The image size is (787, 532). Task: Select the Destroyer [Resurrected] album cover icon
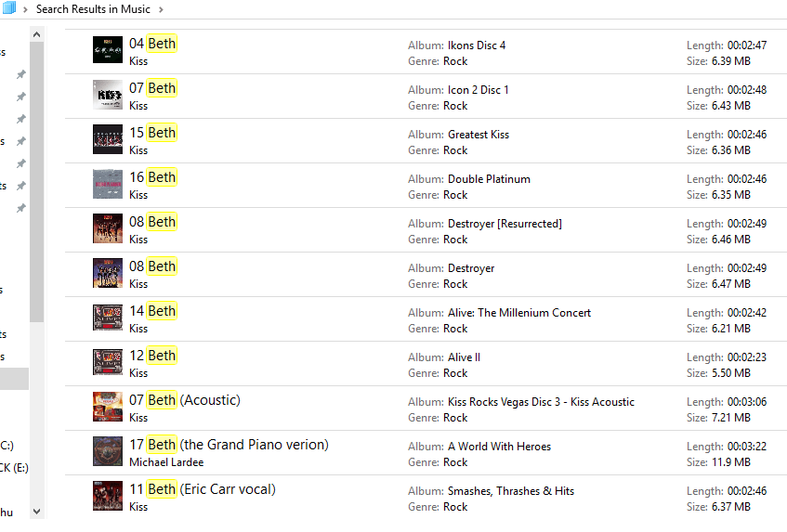click(108, 228)
